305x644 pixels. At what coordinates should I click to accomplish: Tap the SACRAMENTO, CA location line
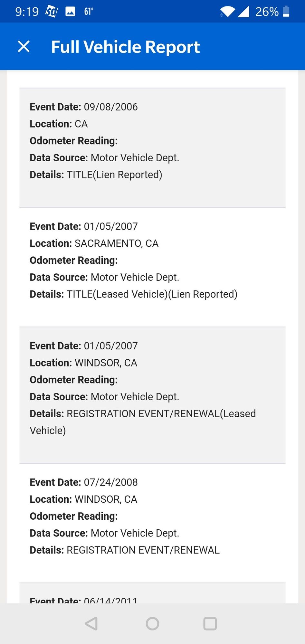tap(94, 243)
